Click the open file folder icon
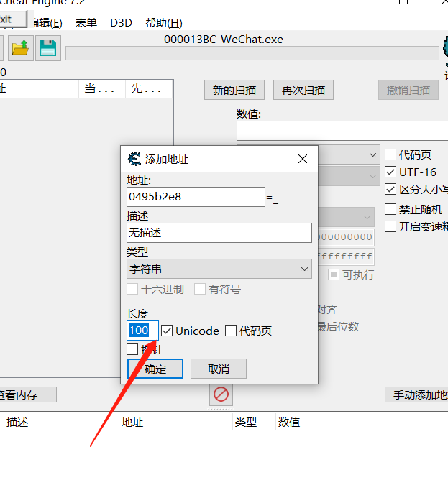This screenshot has height=503, width=448. coord(21,48)
